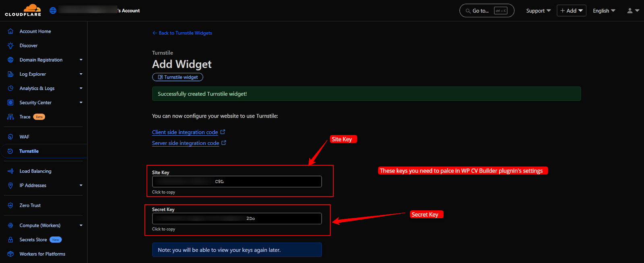Click the back arrow to Turnstile Widgets

(155, 33)
